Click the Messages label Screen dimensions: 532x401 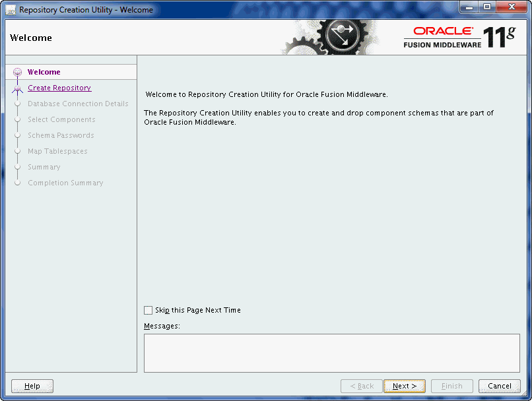pyautogui.click(x=162, y=326)
